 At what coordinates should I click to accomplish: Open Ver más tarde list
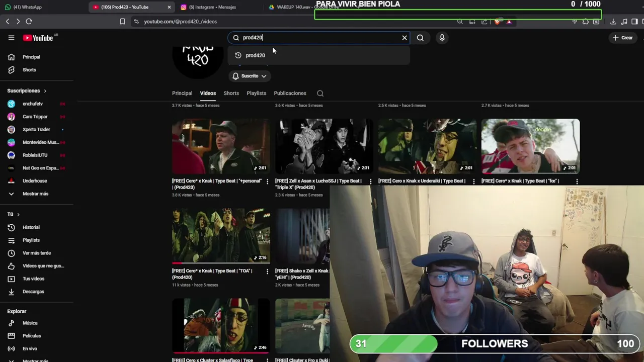tap(37, 253)
